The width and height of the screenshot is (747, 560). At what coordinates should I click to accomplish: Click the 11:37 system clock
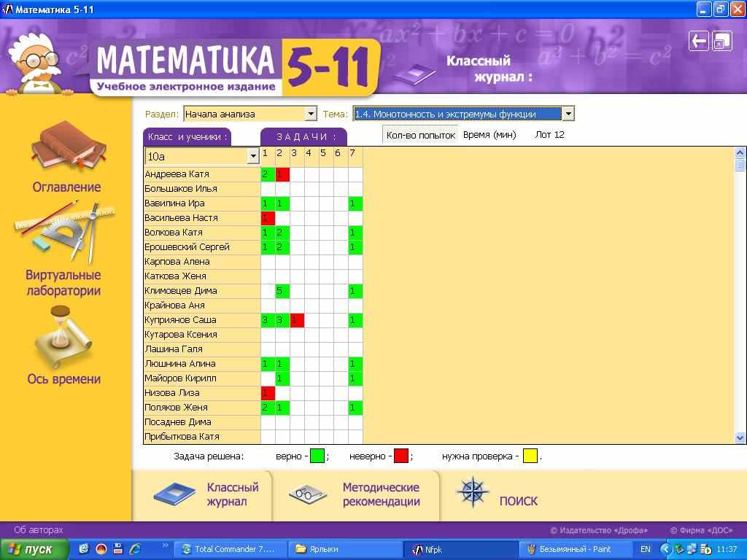727,550
